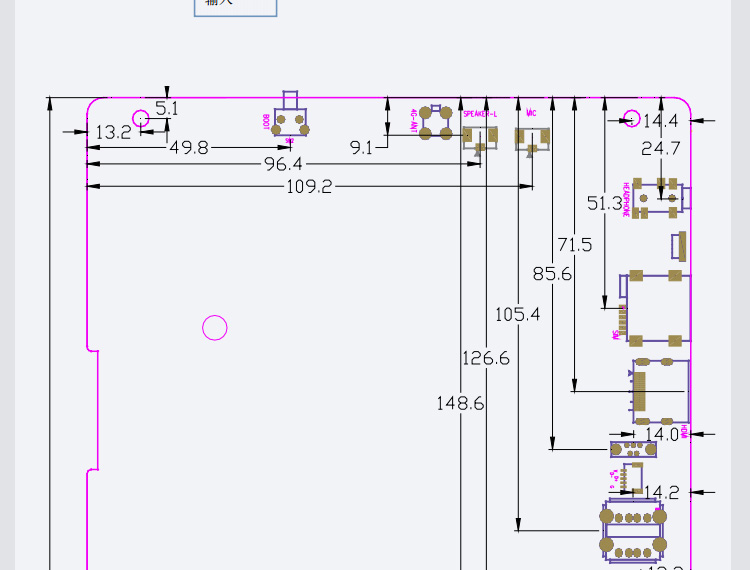750x570 pixels.
Task: Select the small 4-pin connector above 14.2
Action: pos(630,476)
